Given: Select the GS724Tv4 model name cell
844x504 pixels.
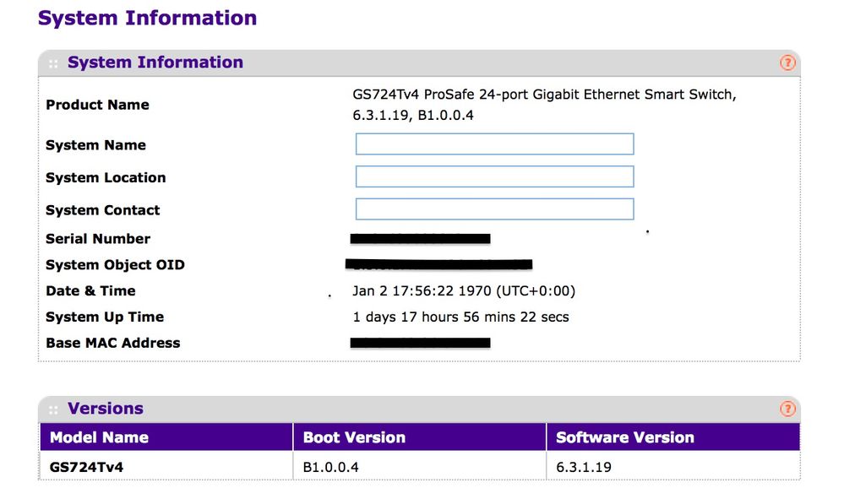Looking at the screenshot, I should point(166,466).
